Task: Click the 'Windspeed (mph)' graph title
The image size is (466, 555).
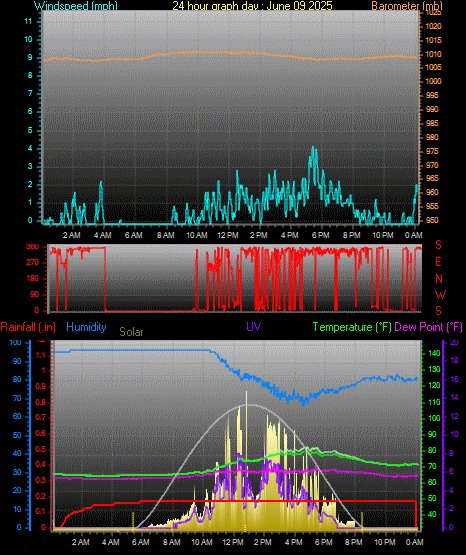Action: (76, 5)
